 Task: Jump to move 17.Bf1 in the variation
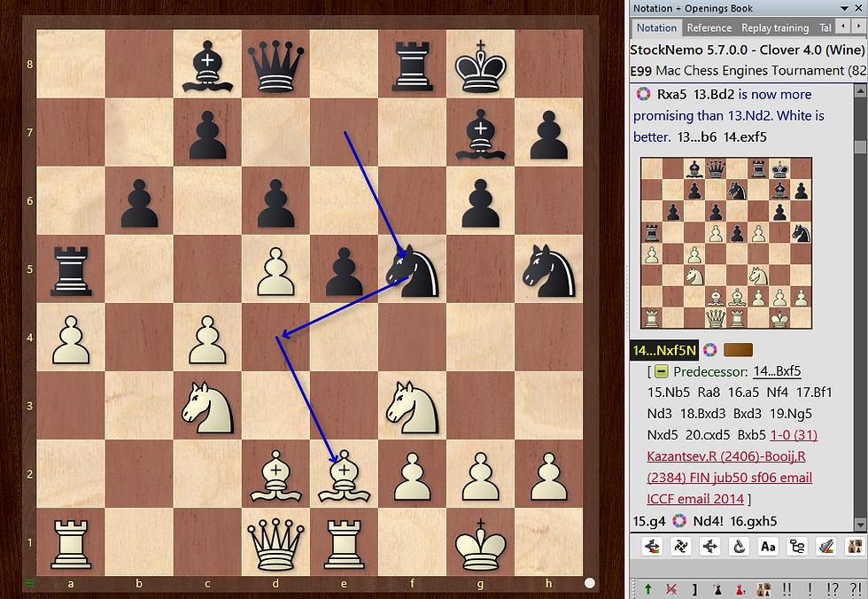click(814, 393)
